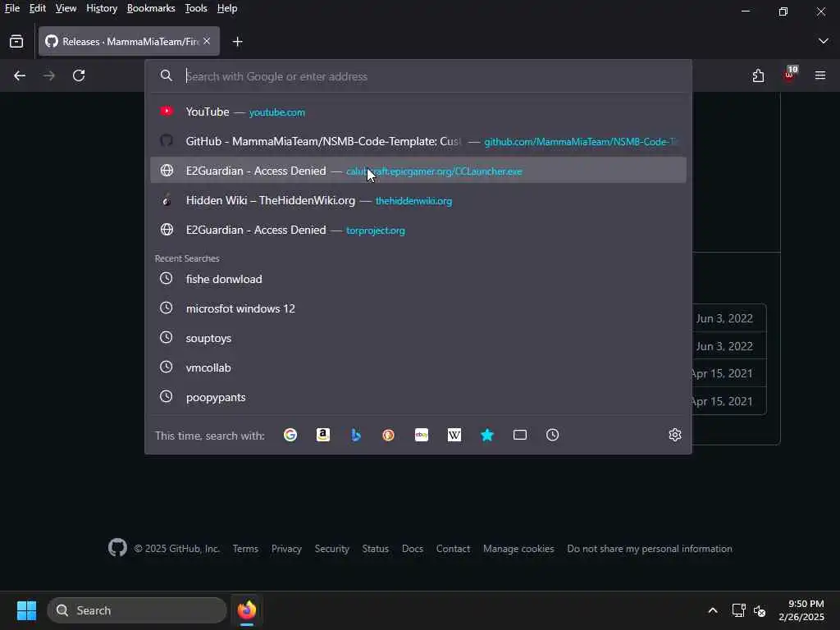Open the Firefox application menu
The image size is (840, 630).
[x=820, y=75]
